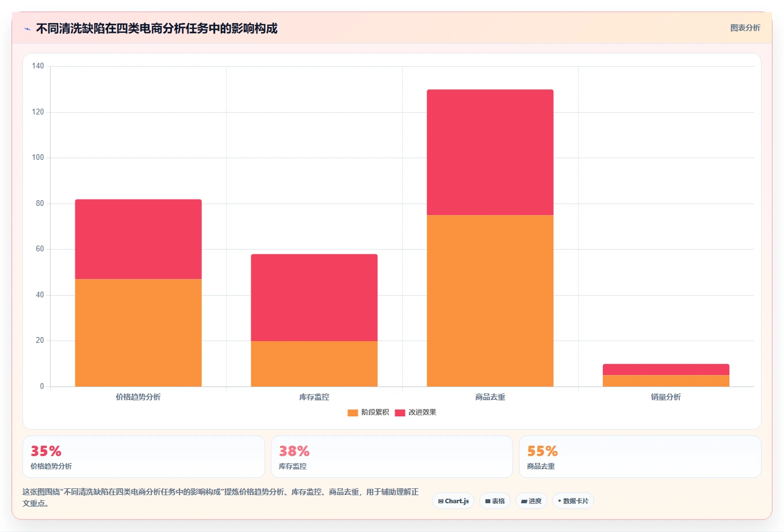Open the 35% 价格趋势分析 stat card
Viewport: 784px width, 532px height.
pos(144,457)
